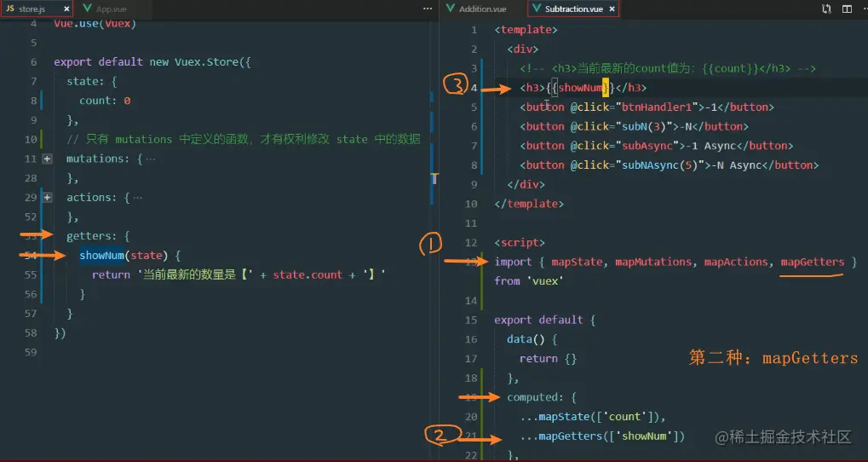Click the 'actions:' keyword in store.js

92,198
